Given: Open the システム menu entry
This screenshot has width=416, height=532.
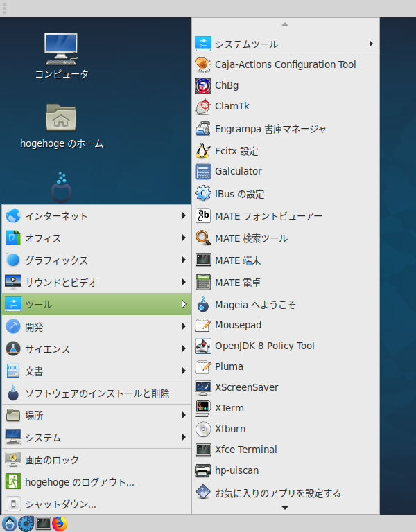Looking at the screenshot, I should click(x=97, y=437).
